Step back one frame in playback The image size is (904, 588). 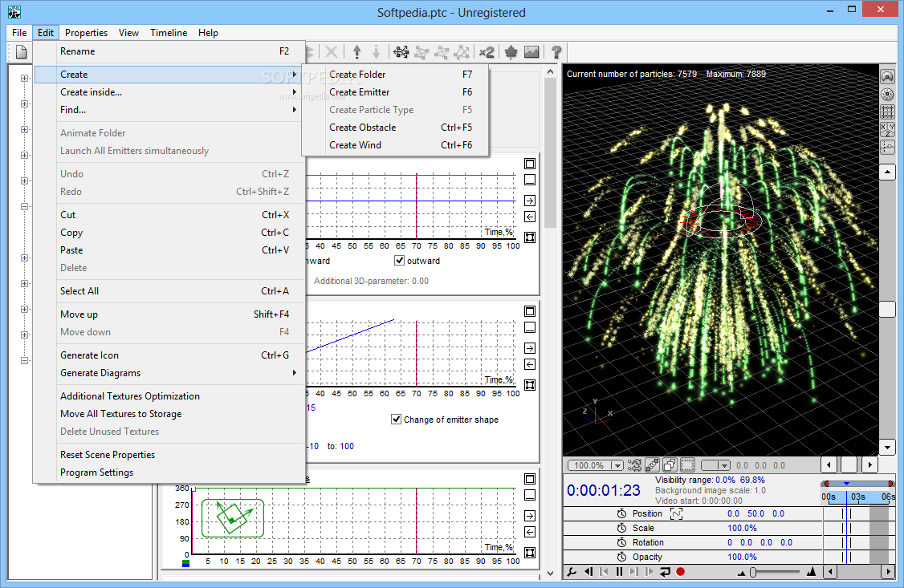pyautogui.click(x=588, y=572)
